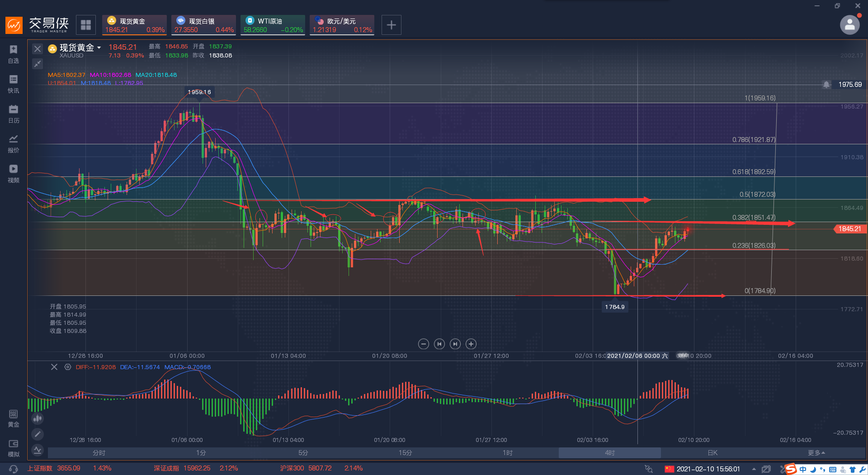Select the 5分 timeframe

(x=303, y=453)
